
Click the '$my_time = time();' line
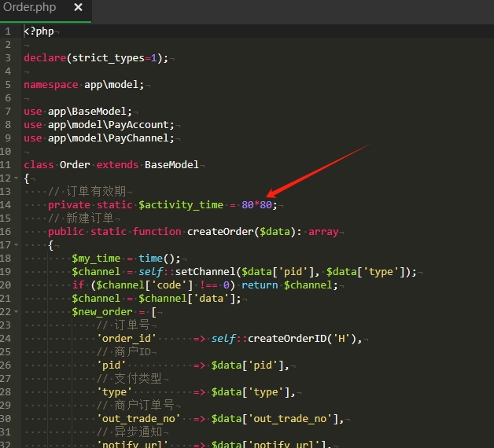(126, 259)
